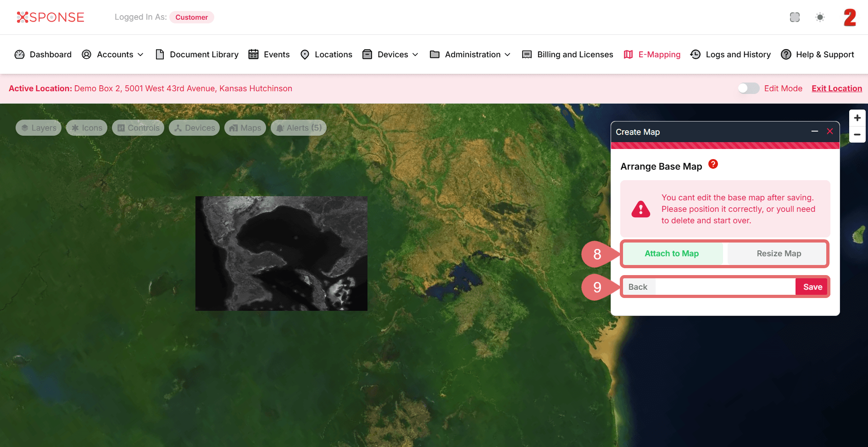Go to the Document Library page
Screen dimensions: 868x447
coord(197,55)
